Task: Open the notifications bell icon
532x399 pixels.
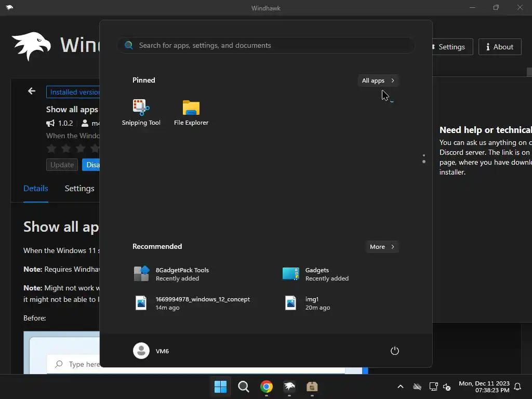Action: pos(518,387)
